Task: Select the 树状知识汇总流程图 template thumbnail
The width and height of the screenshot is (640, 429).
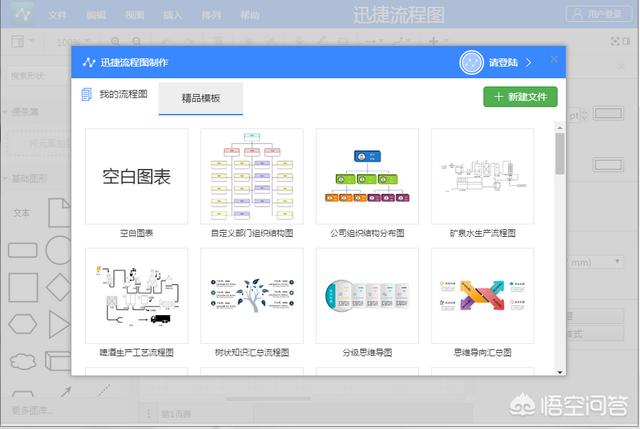Action: tap(251, 296)
